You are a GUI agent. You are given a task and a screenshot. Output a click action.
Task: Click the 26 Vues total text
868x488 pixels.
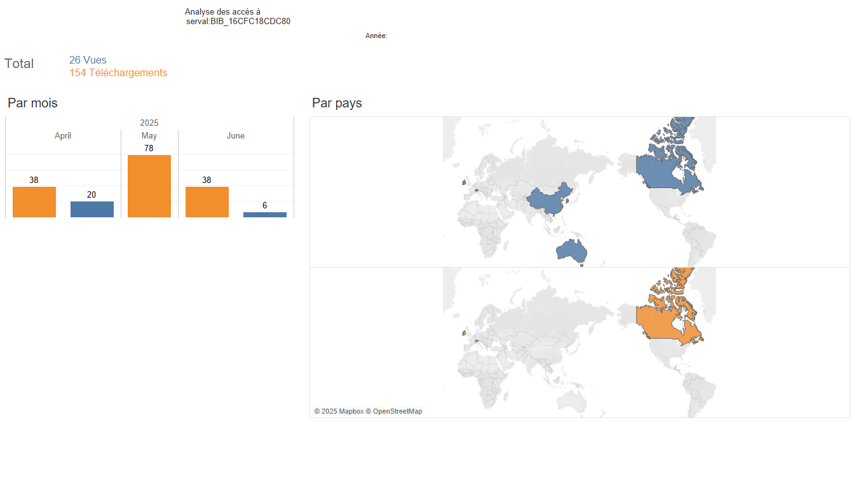point(88,60)
